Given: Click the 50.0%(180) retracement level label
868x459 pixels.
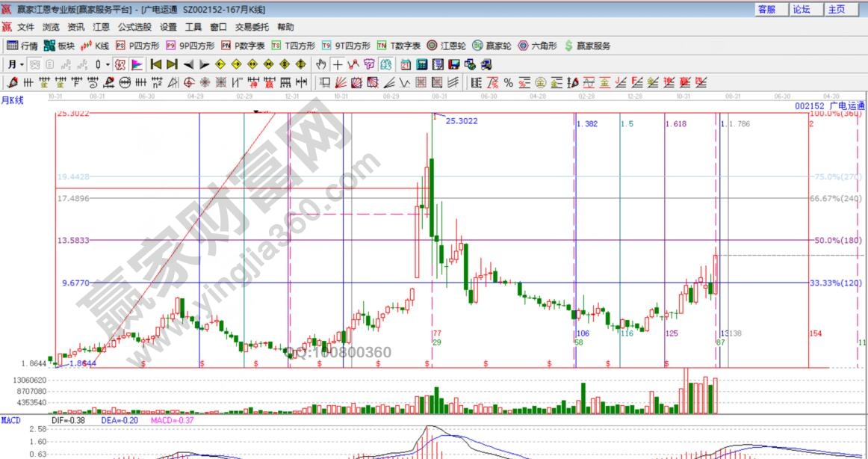Looking at the screenshot, I should [x=835, y=241].
